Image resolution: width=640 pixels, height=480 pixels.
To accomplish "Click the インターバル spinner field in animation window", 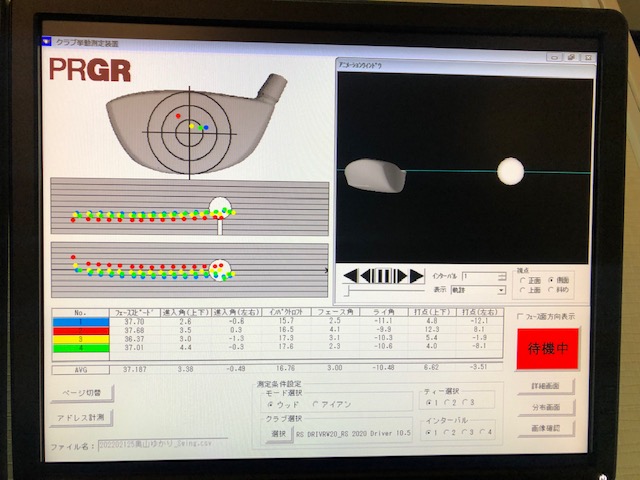I will (x=484, y=276).
